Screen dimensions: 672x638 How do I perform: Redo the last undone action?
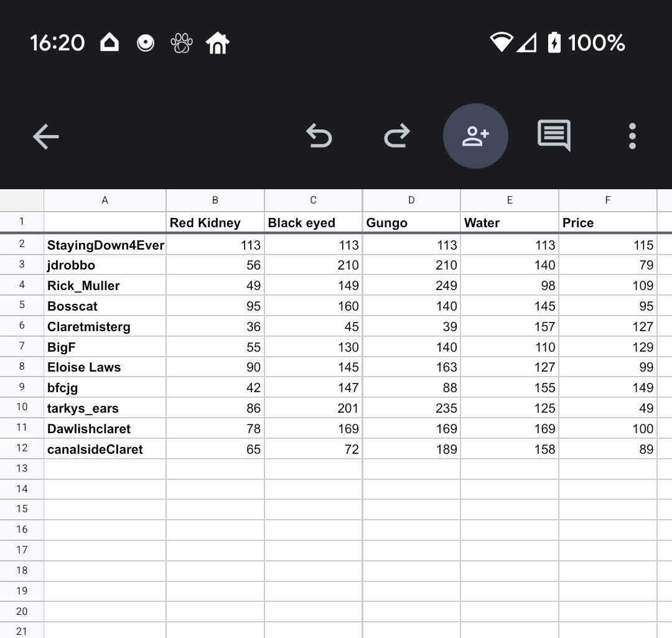(397, 136)
